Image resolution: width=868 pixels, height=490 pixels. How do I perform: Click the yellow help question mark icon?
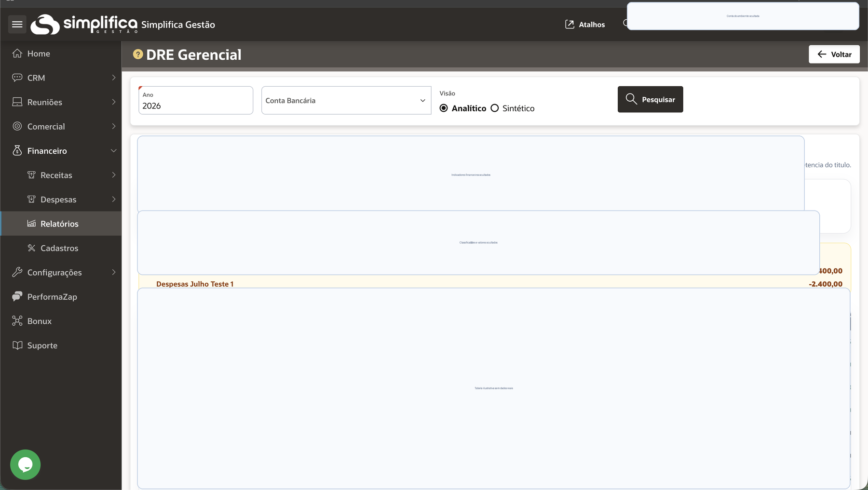click(138, 54)
